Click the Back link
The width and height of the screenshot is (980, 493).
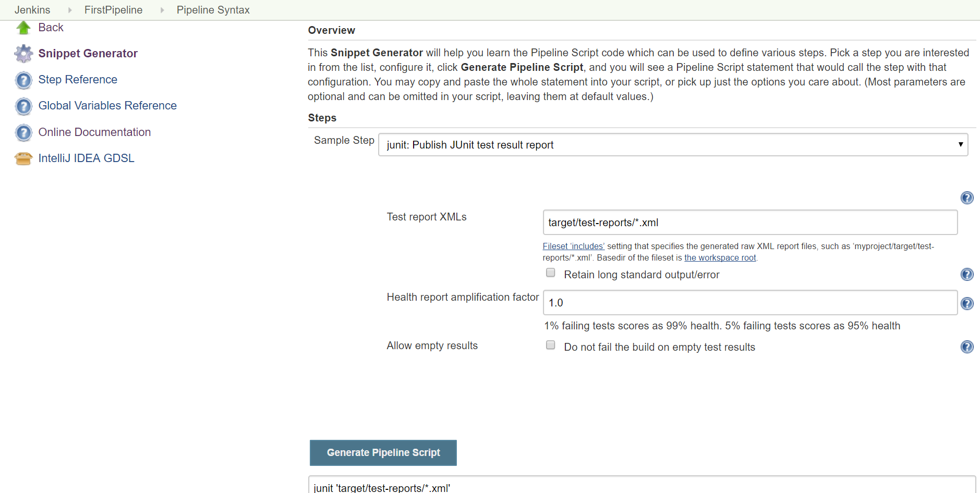click(51, 28)
